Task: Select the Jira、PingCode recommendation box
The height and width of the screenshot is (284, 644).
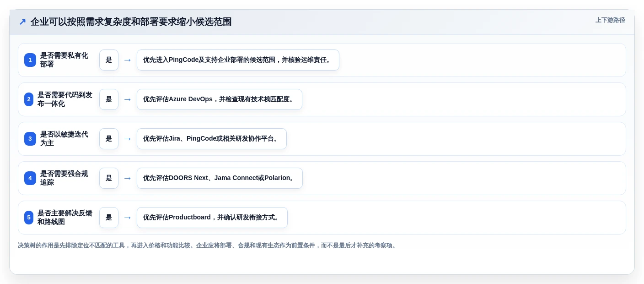Action: pos(212,139)
